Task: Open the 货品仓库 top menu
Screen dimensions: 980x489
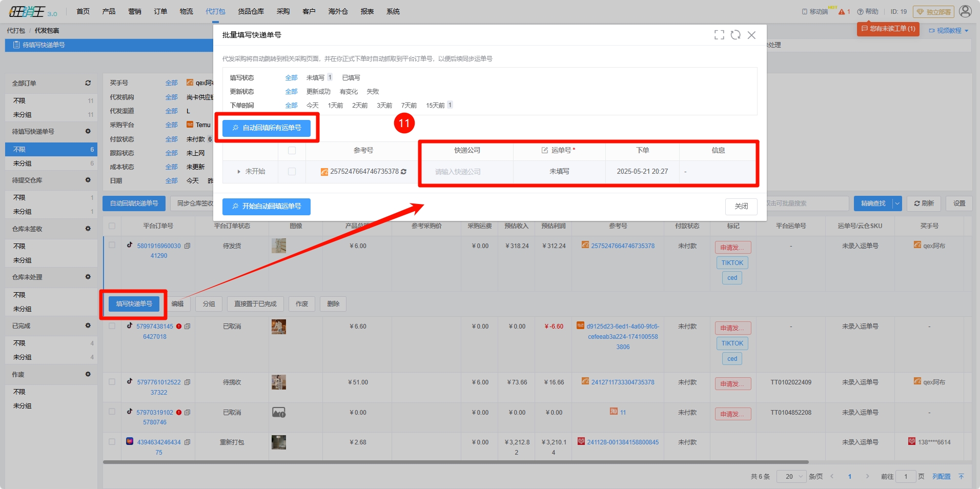Action: tap(251, 11)
